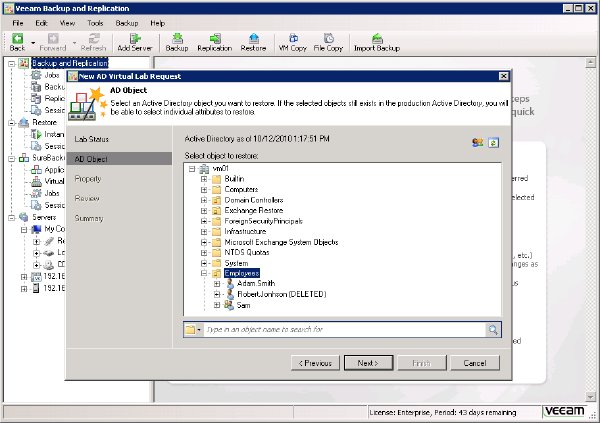
Task: Click the Next button in wizard
Action: click(368, 363)
